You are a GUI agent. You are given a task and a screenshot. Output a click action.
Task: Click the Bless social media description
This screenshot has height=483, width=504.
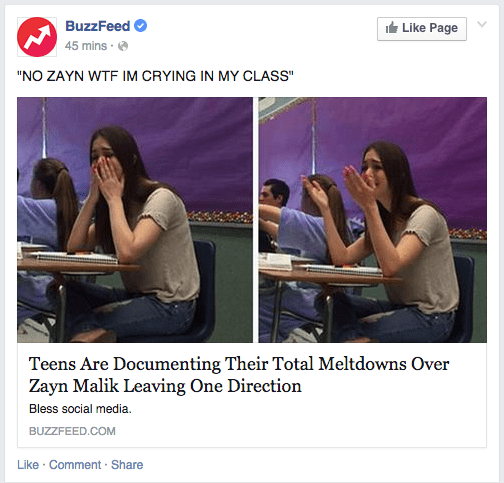point(80,409)
